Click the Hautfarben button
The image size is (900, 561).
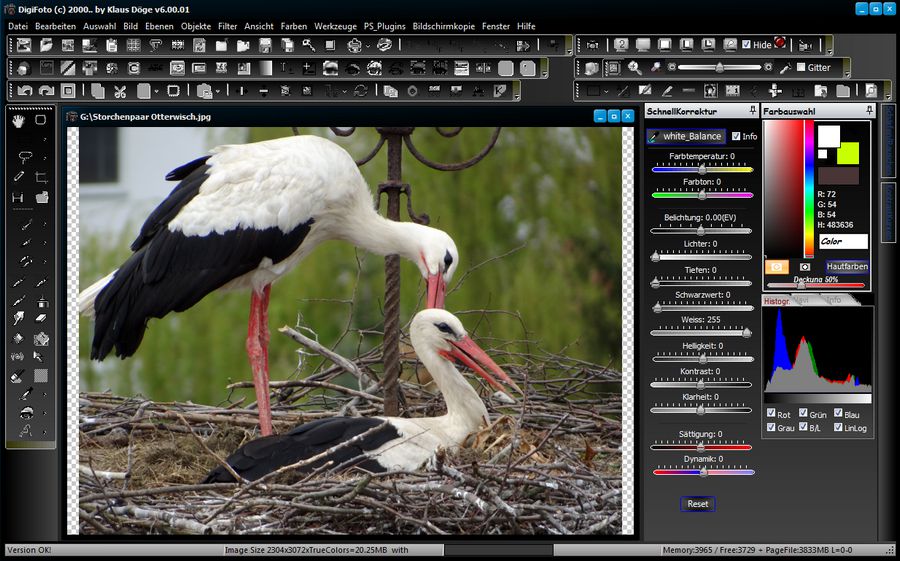[846, 267]
